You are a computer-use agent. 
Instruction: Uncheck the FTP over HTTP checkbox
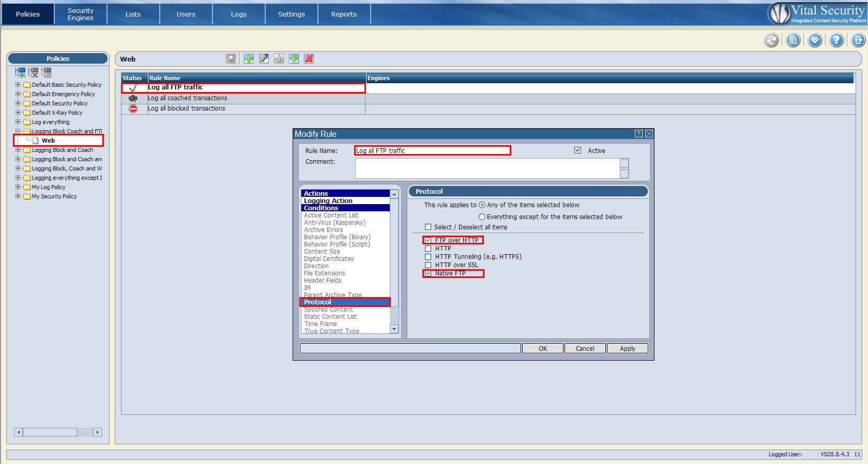(x=428, y=240)
